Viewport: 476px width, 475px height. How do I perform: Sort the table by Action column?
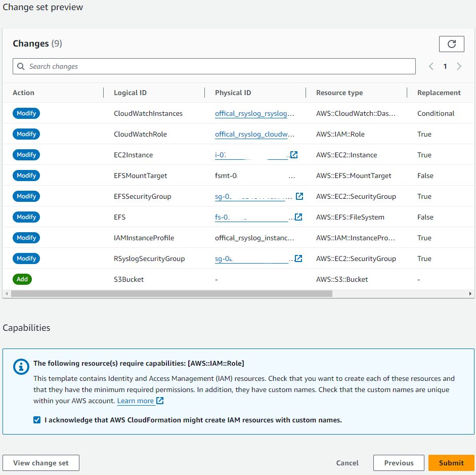tap(24, 93)
